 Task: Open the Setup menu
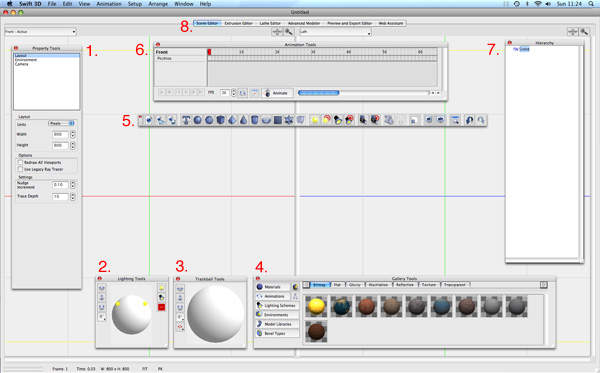pyautogui.click(x=135, y=4)
